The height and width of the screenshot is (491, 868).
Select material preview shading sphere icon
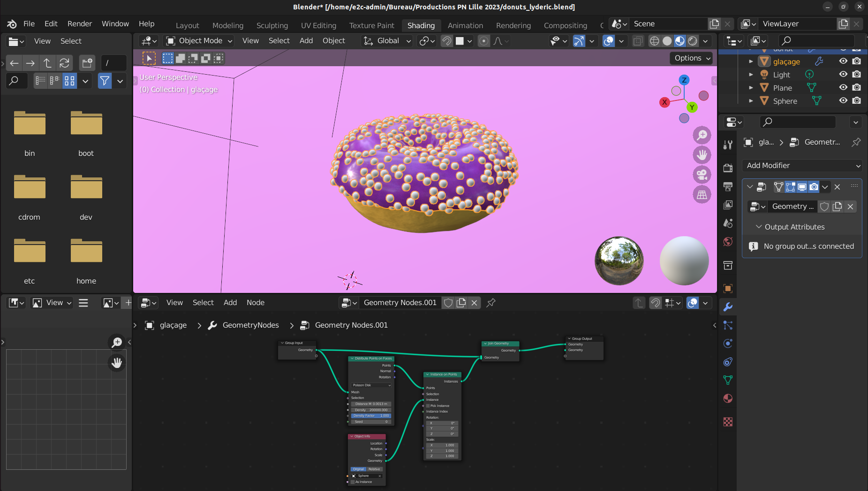[x=680, y=41]
